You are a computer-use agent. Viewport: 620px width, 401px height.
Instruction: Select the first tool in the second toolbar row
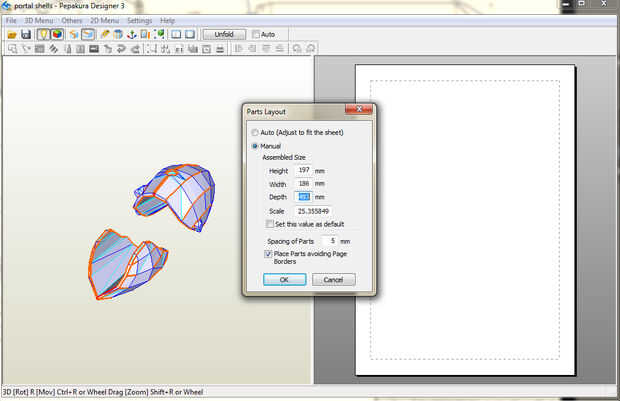point(13,49)
